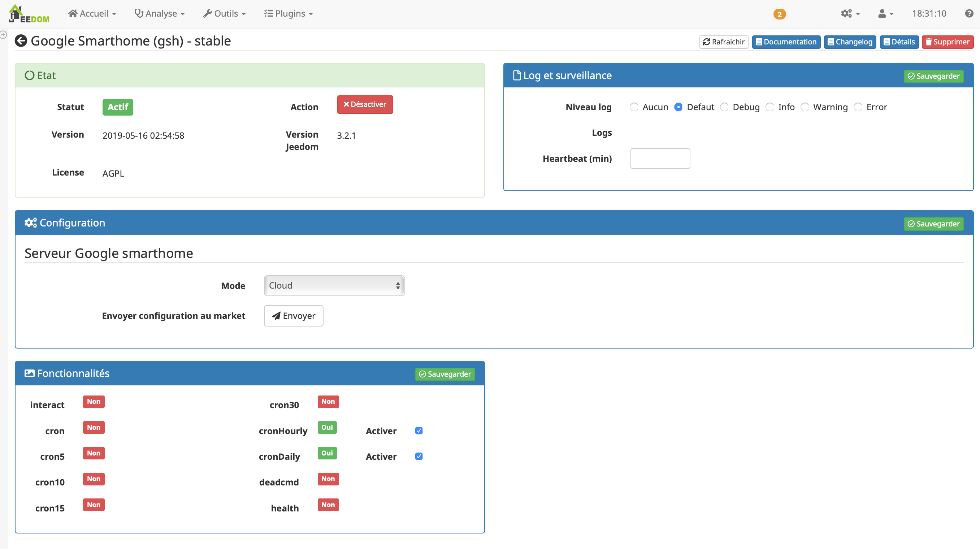Image resolution: width=980 pixels, height=549 pixels.
Task: Select the Info log level
Action: (769, 107)
